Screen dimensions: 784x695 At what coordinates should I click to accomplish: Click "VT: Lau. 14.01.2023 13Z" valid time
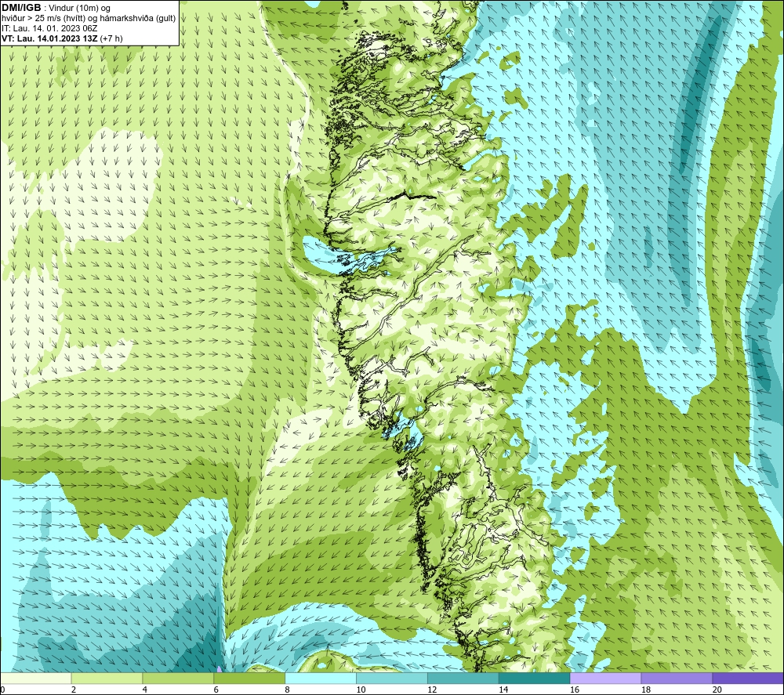pyautogui.click(x=49, y=38)
